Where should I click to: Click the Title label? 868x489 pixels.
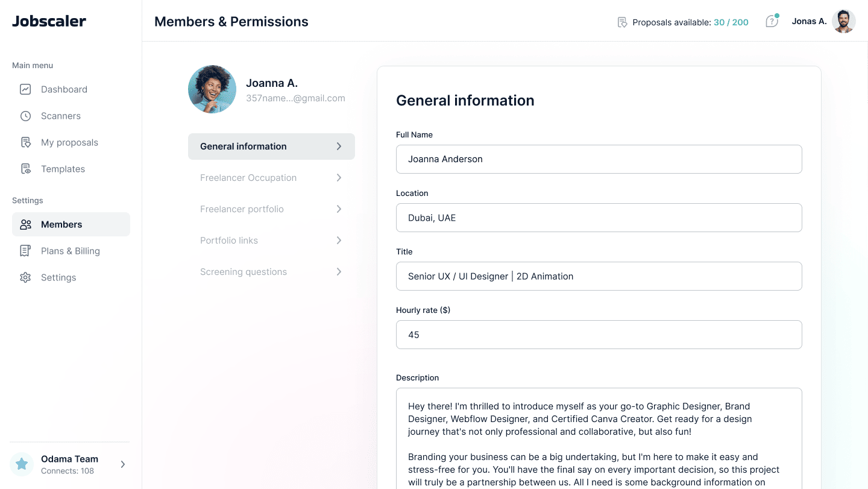(x=404, y=251)
